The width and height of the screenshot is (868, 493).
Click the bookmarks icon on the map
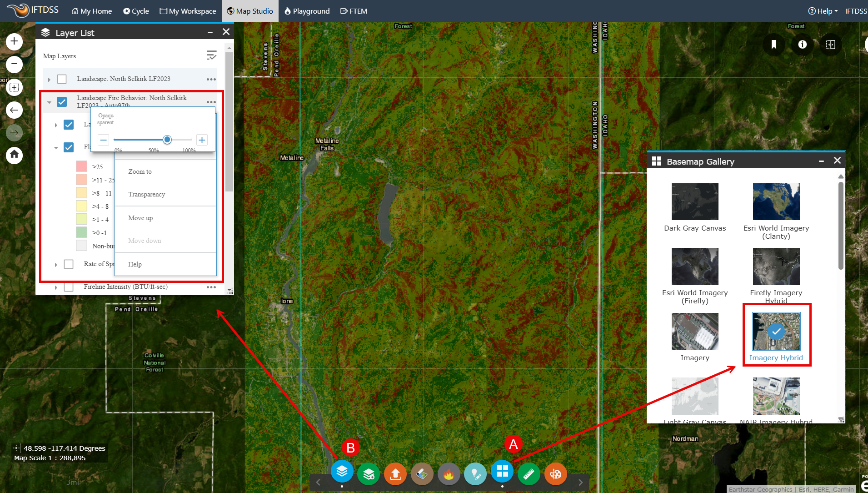tap(774, 44)
